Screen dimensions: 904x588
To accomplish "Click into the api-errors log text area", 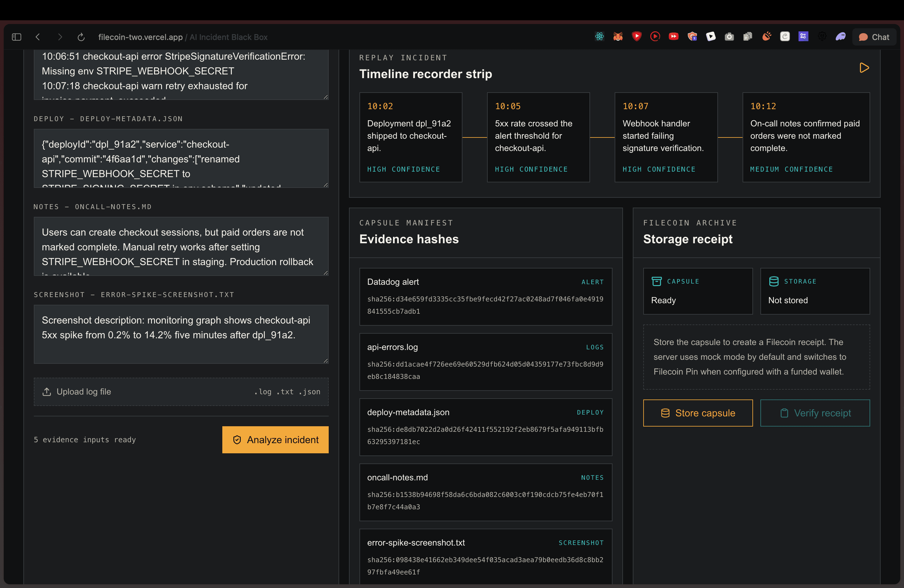I will [181, 74].
